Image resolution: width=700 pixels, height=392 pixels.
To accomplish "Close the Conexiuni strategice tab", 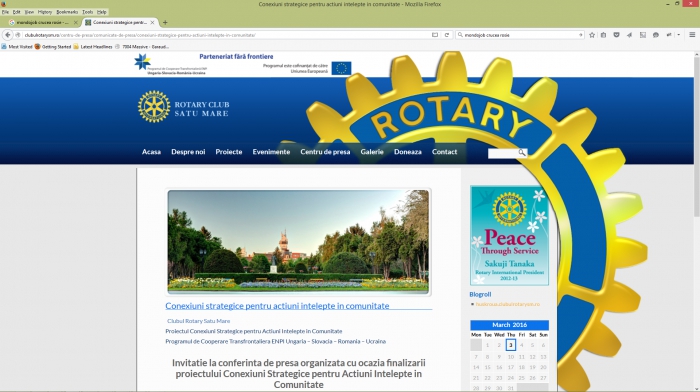I will pyautogui.click(x=153, y=22).
